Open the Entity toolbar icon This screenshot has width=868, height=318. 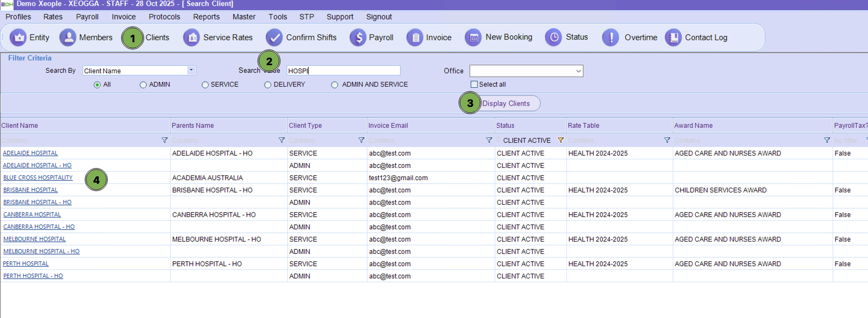(18, 37)
